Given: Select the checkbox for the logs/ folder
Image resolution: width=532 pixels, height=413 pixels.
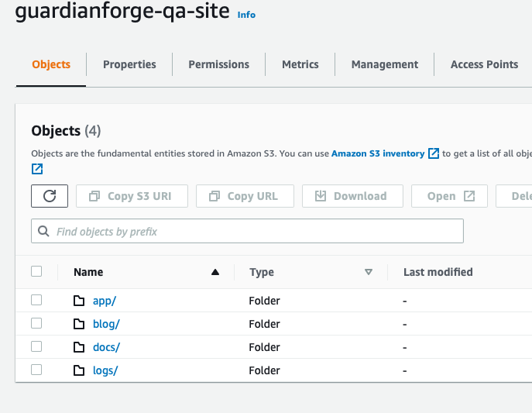Looking at the screenshot, I should pyautogui.click(x=36, y=370).
